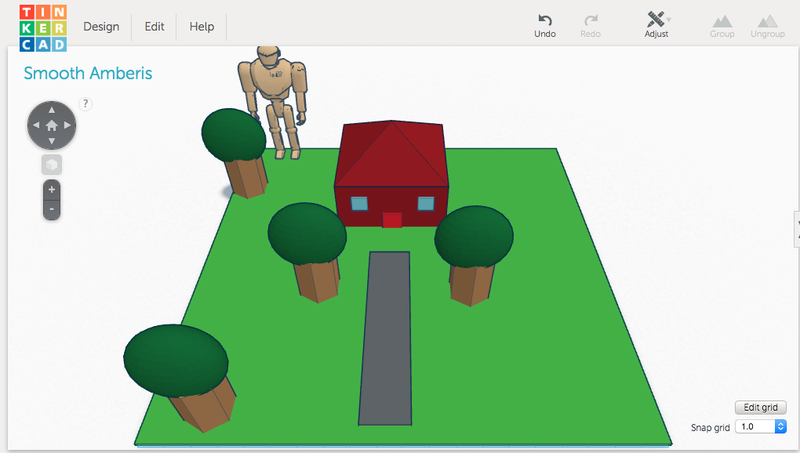Click the Redo arrow icon

[591, 20]
